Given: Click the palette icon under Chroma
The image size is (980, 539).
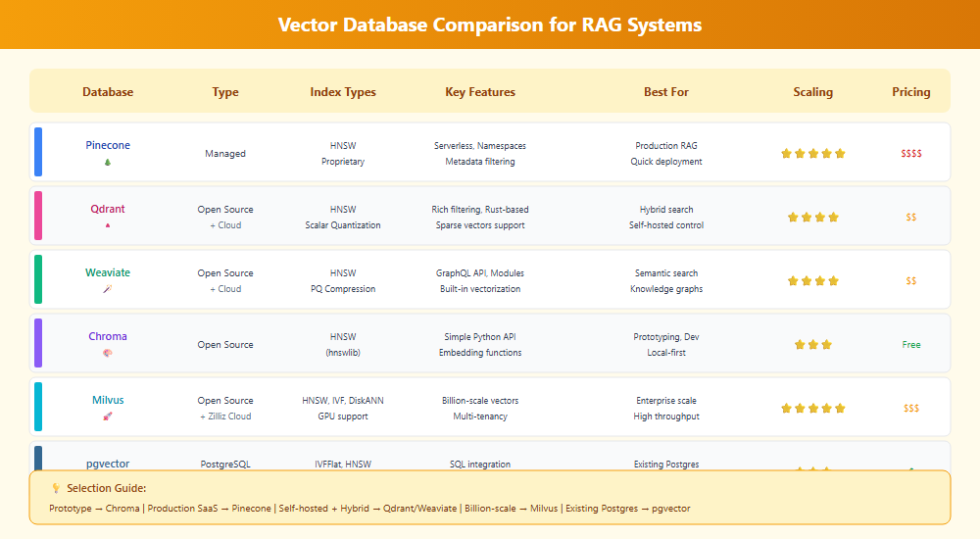Looking at the screenshot, I should (108, 353).
